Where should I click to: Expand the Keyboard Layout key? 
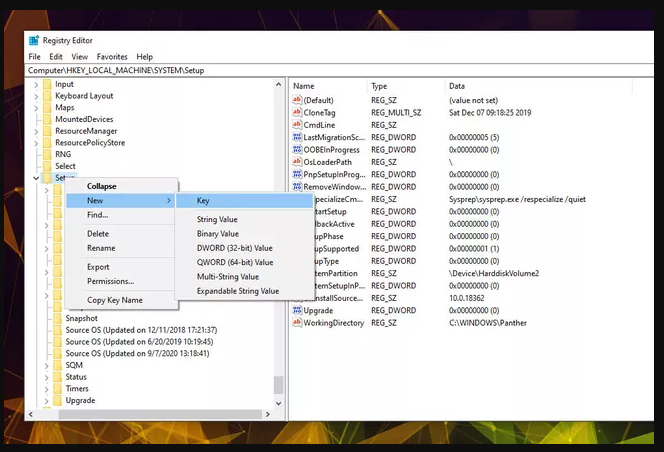pyautogui.click(x=36, y=96)
